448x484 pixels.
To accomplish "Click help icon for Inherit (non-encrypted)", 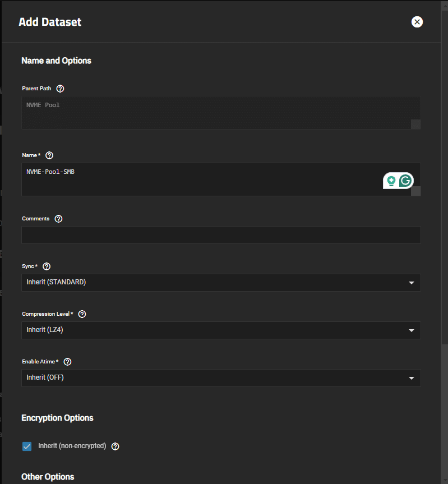I will pyautogui.click(x=115, y=446).
